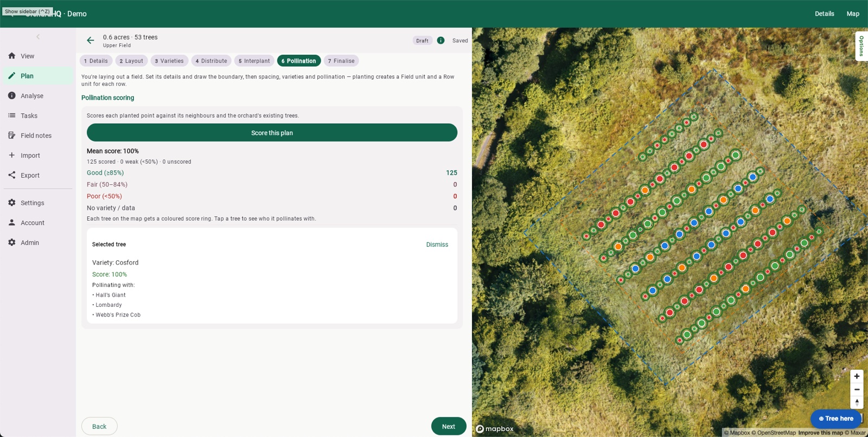Open the map Options side tab

pyautogui.click(x=861, y=46)
